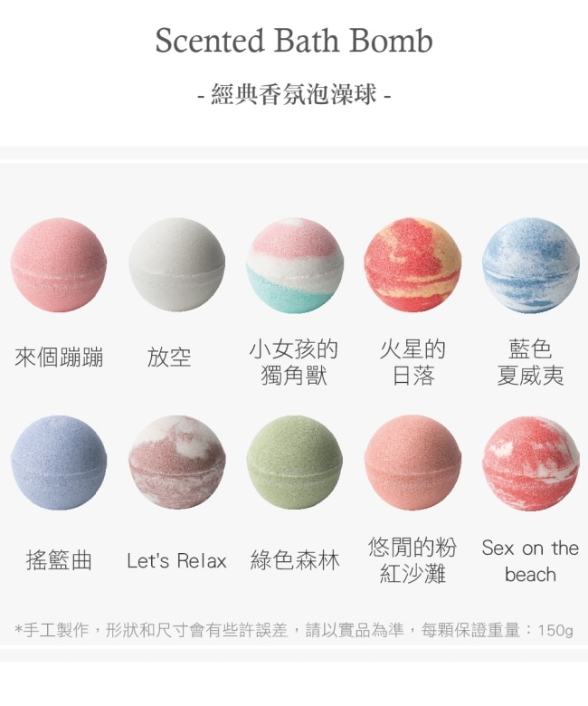The height and width of the screenshot is (706, 588).
Task: Select the pink 來個蹦蹦 bath bomb
Action: point(59,264)
